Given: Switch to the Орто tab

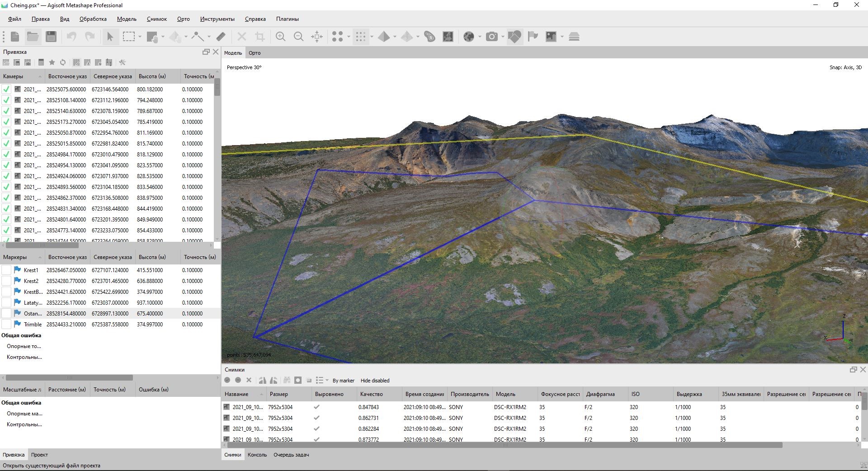Looking at the screenshot, I should click(255, 53).
